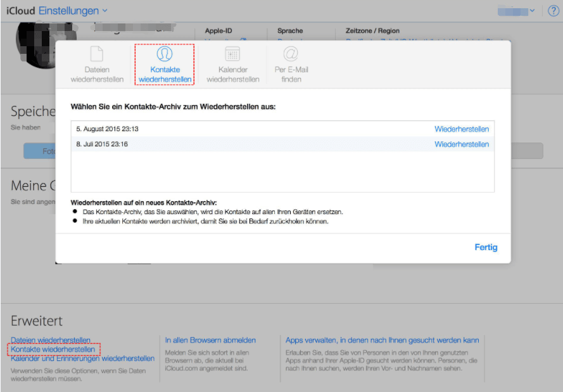The width and height of the screenshot is (563, 392).
Task: Open Kalender und Erinnerungen wiederherstellen link
Action: (x=82, y=358)
